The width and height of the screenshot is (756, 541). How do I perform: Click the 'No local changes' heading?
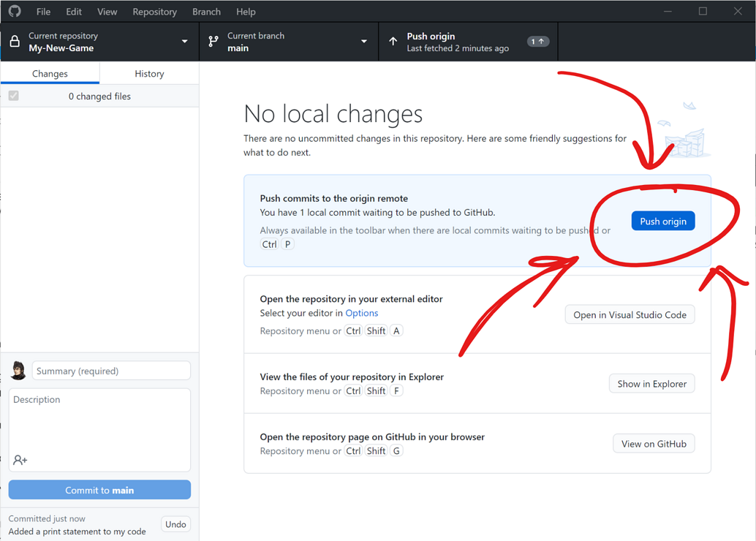click(x=333, y=114)
